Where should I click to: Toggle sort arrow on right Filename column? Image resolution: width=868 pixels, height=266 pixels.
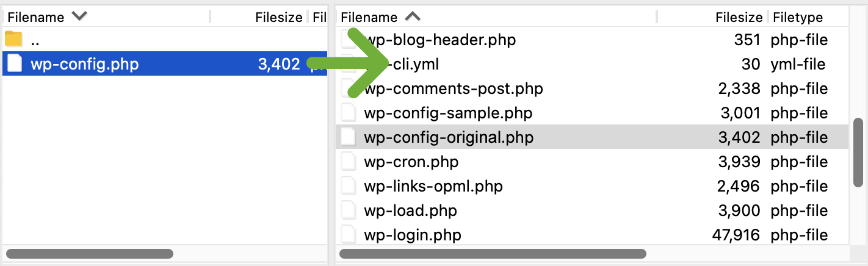point(413,16)
